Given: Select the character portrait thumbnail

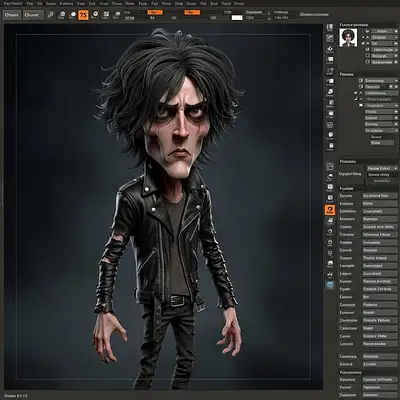Looking at the screenshot, I should pos(348,37).
